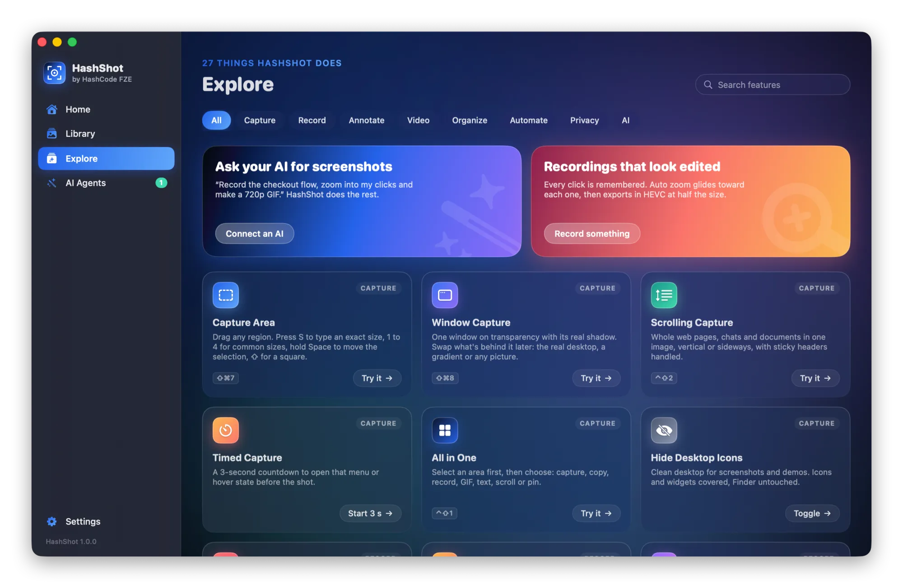This screenshot has height=588, width=903.
Task: Select the AI filter tab
Action: tap(625, 120)
